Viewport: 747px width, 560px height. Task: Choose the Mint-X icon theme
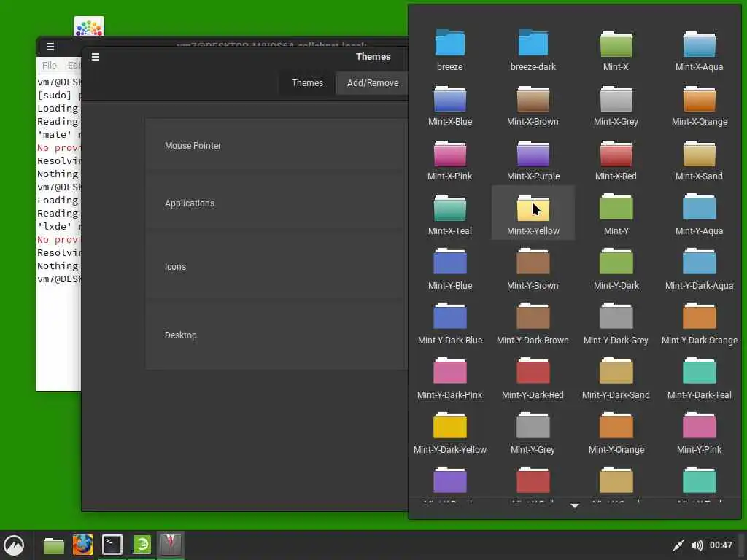(616, 50)
